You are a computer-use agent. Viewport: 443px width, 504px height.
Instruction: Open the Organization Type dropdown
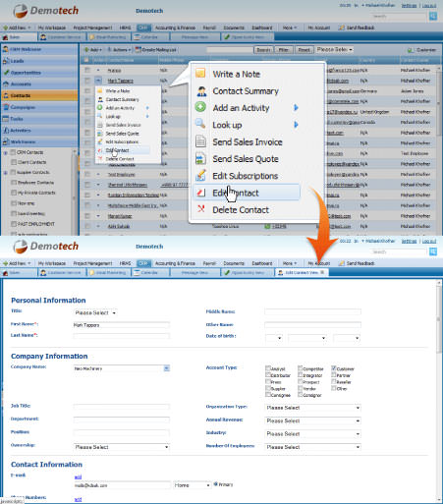[x=312, y=408]
